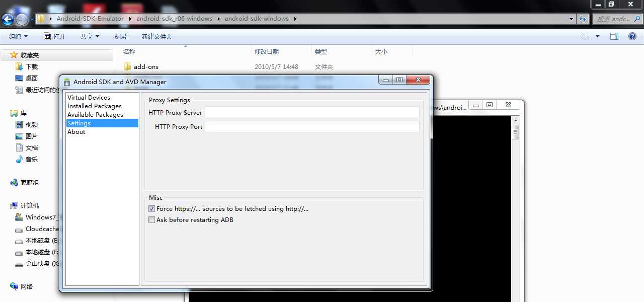Go back in Explorer window

pos(8,19)
